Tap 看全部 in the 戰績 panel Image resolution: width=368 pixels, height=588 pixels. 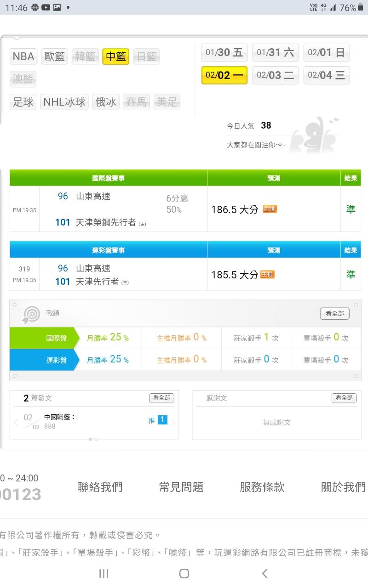pos(334,314)
